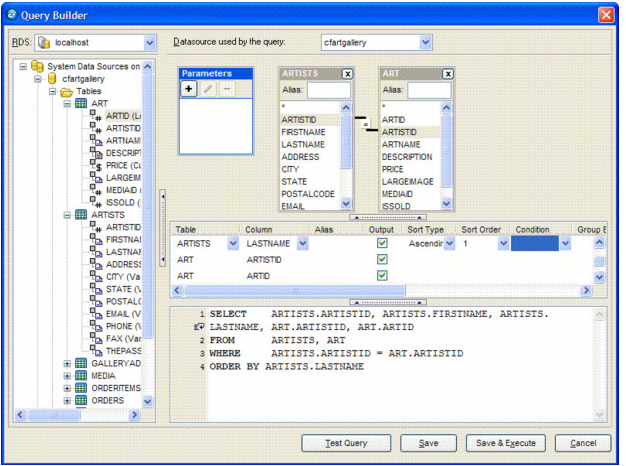Open the cfartgallery datasource dropdown

[x=426, y=43]
